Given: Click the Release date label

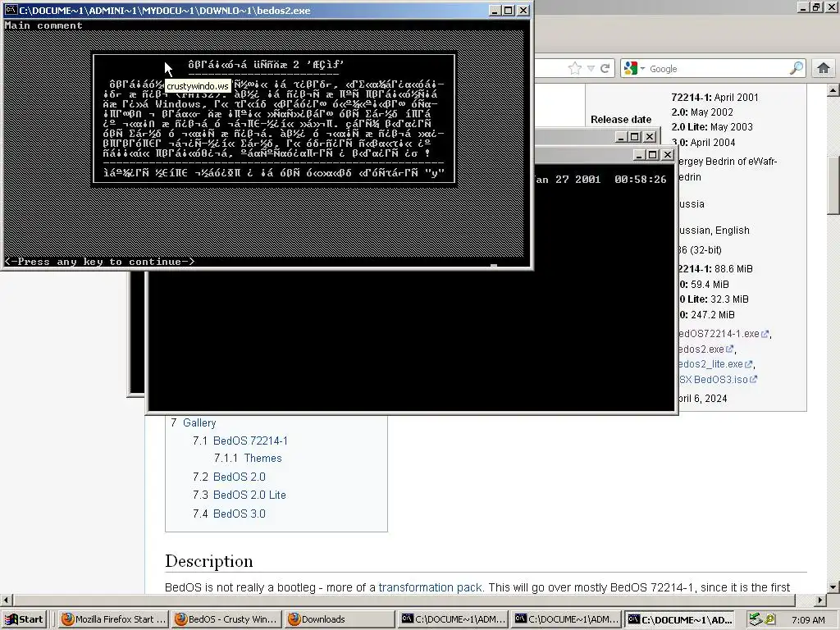Looking at the screenshot, I should pyautogui.click(x=621, y=120).
